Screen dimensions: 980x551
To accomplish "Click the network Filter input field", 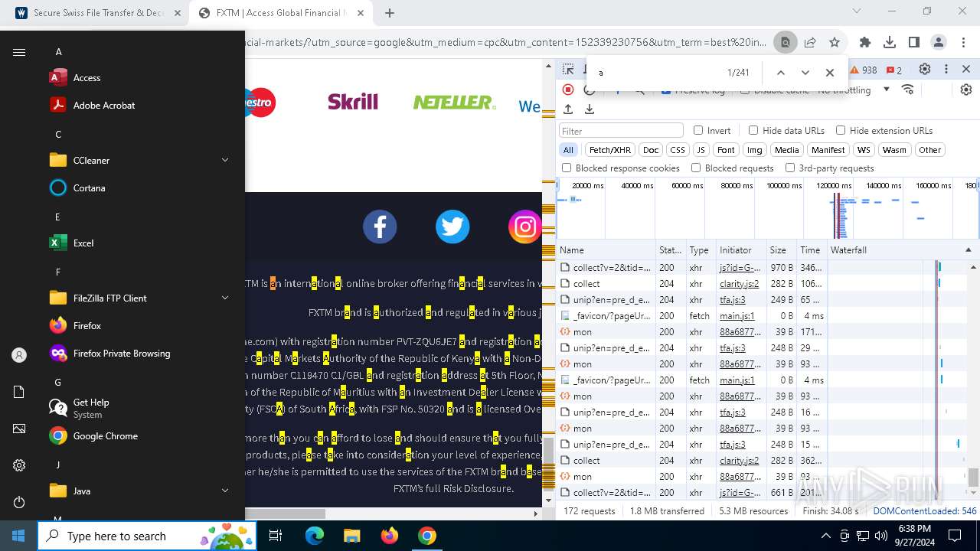I will (x=621, y=131).
